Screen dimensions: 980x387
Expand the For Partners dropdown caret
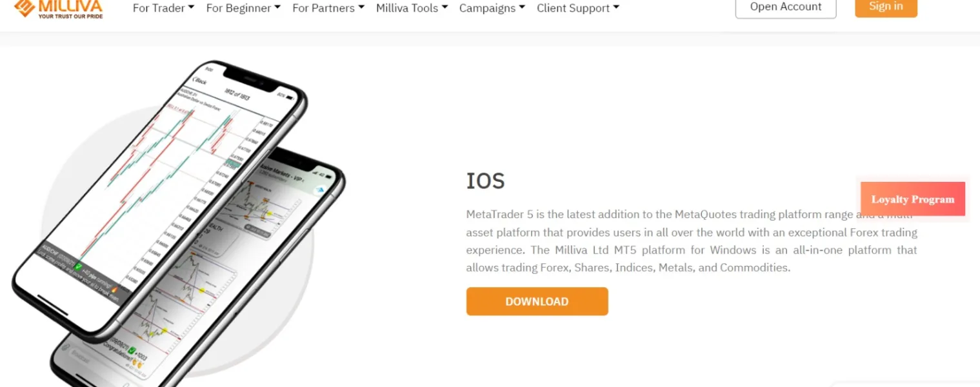(361, 8)
